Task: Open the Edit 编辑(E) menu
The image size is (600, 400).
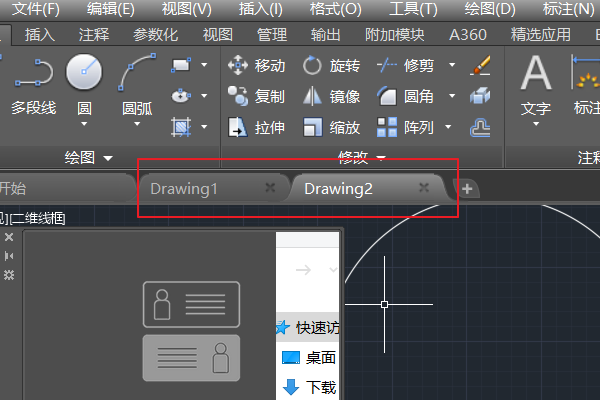Action: [111, 9]
